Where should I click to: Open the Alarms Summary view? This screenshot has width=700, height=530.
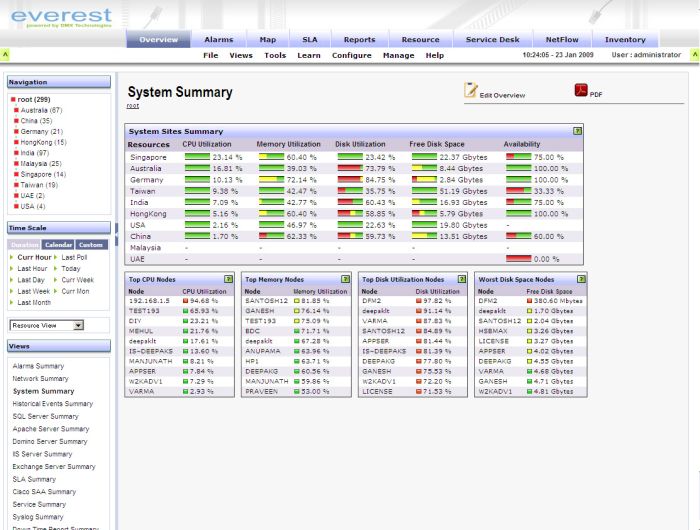click(x=38, y=366)
